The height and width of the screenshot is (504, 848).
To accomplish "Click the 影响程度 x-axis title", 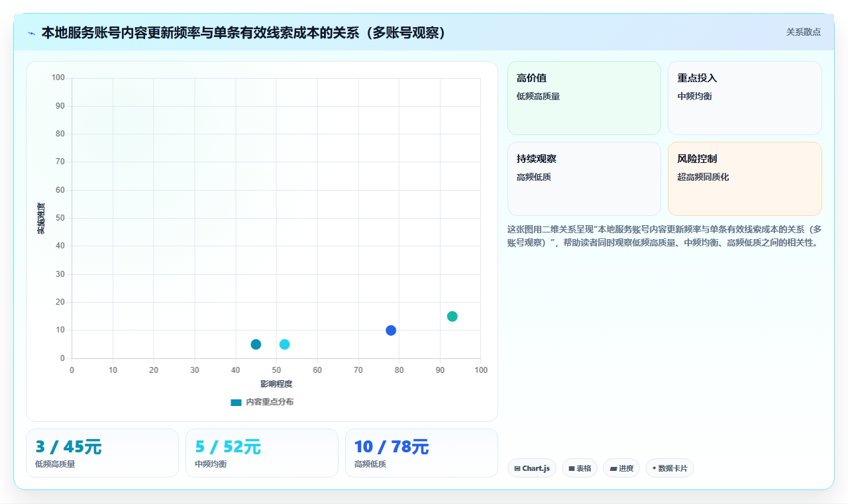I will pos(276,384).
